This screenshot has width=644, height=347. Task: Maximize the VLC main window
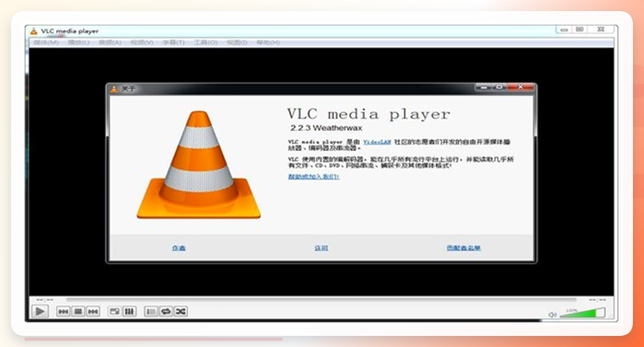(580, 29)
